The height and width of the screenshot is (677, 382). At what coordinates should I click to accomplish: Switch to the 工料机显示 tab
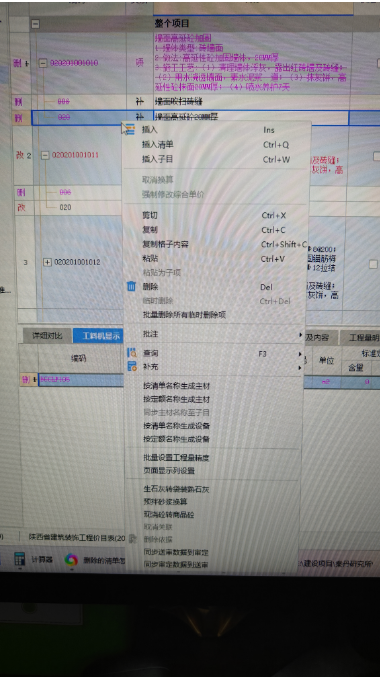point(99,336)
